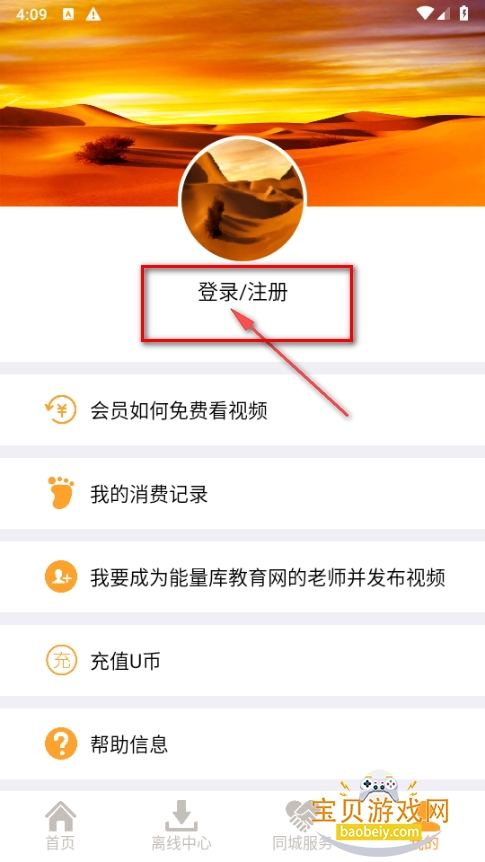Screen dimensions: 485x862
Task: Tap the home icon above 首页
Action: coord(60,816)
